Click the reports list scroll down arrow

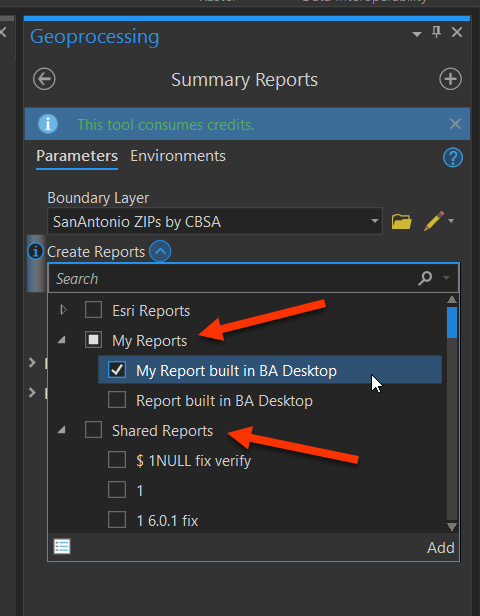click(452, 526)
